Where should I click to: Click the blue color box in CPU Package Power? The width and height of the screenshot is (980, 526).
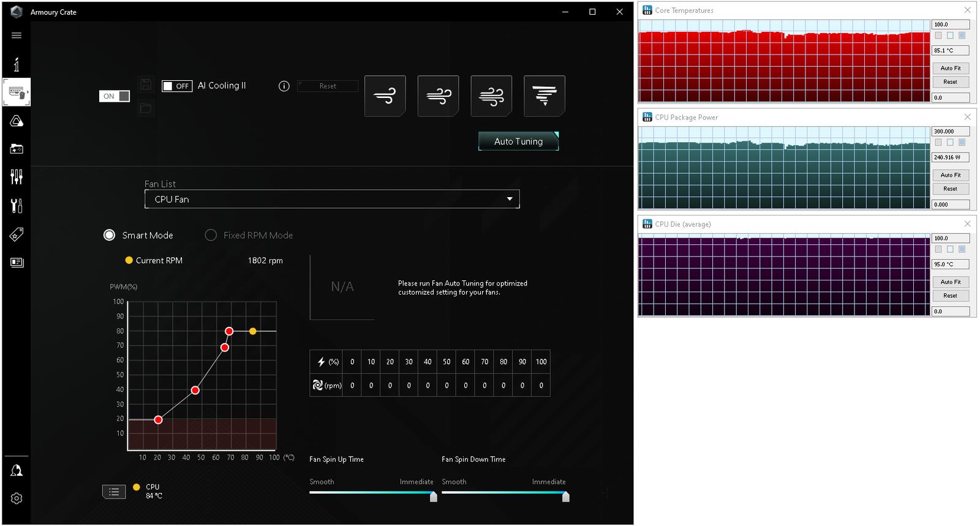(962, 142)
